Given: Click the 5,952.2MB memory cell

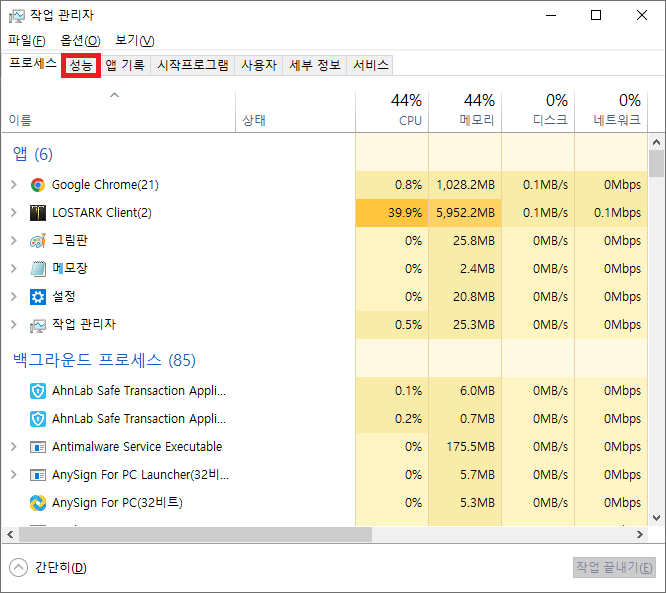Looking at the screenshot, I should pyautogui.click(x=465, y=213).
